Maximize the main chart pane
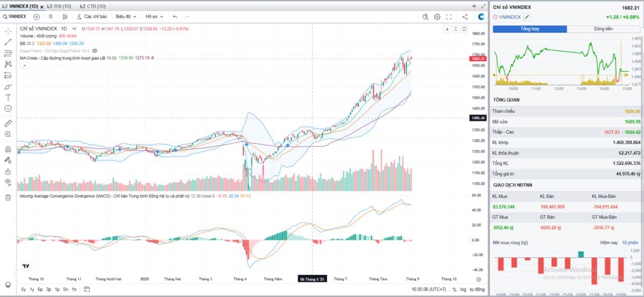 click(465, 29)
